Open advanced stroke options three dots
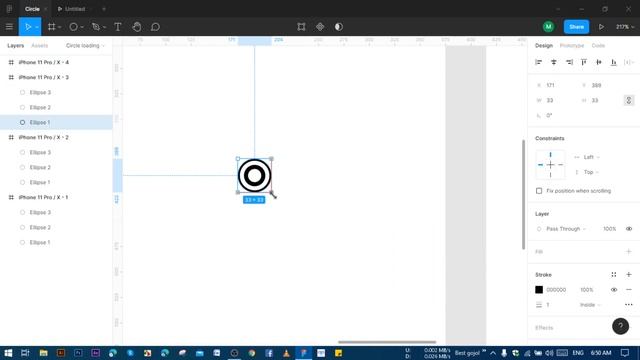The width and height of the screenshot is (640, 360). pos(629,304)
